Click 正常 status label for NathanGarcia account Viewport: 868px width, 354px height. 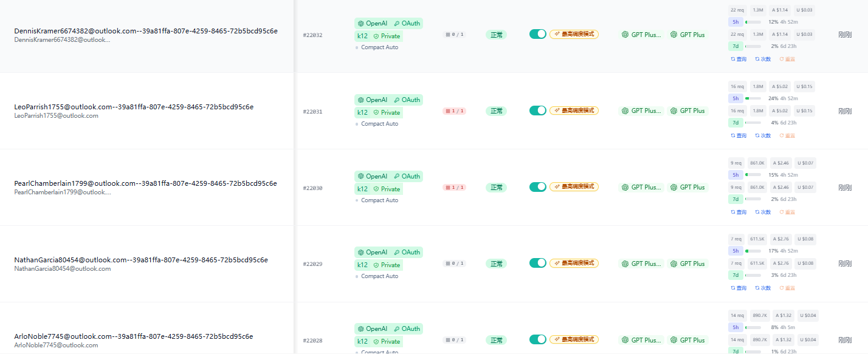pos(496,264)
